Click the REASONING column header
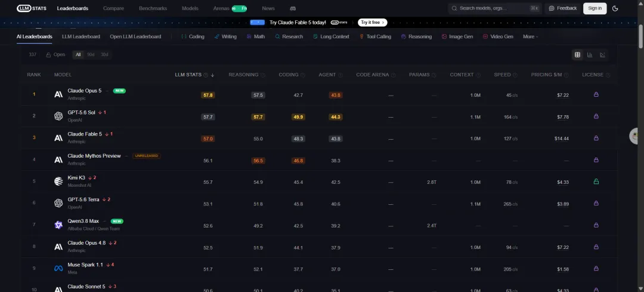The width and height of the screenshot is (644, 292). tap(243, 75)
